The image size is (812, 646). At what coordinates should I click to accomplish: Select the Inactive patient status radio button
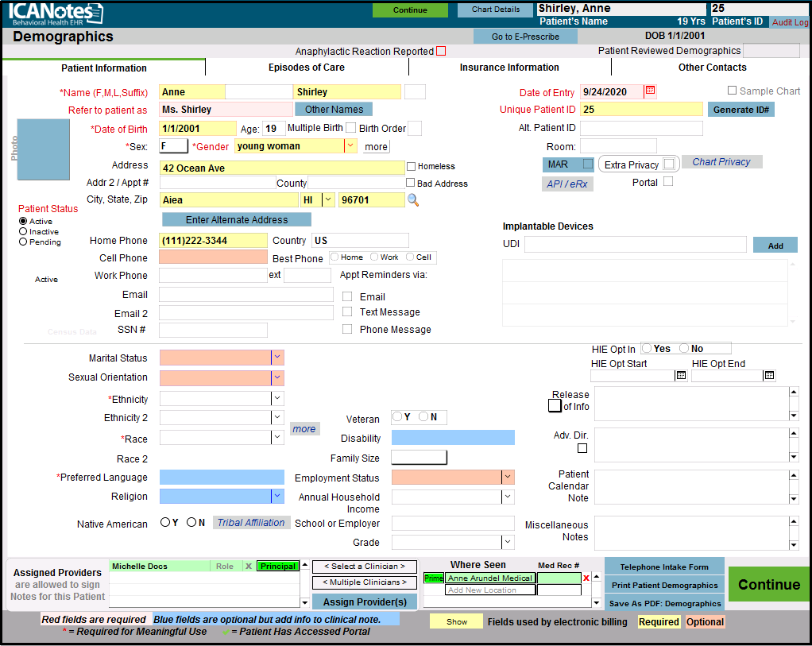click(23, 231)
